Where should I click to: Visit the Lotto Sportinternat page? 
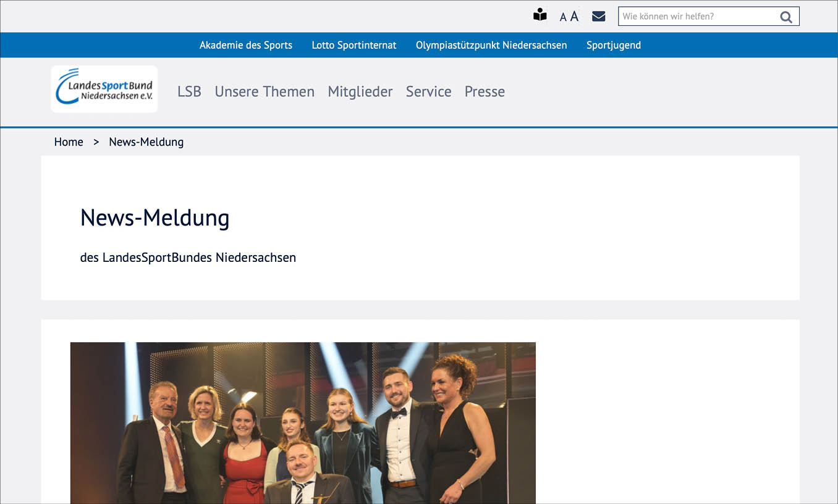click(x=354, y=44)
